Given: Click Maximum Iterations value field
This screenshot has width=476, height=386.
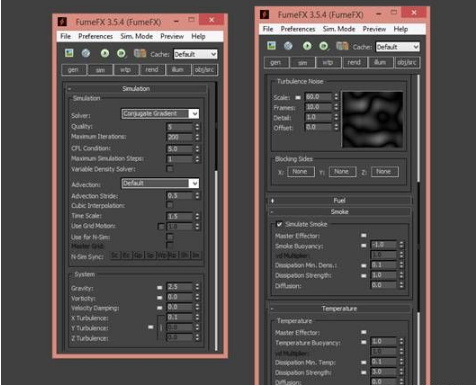Looking at the screenshot, I should coord(180,137).
